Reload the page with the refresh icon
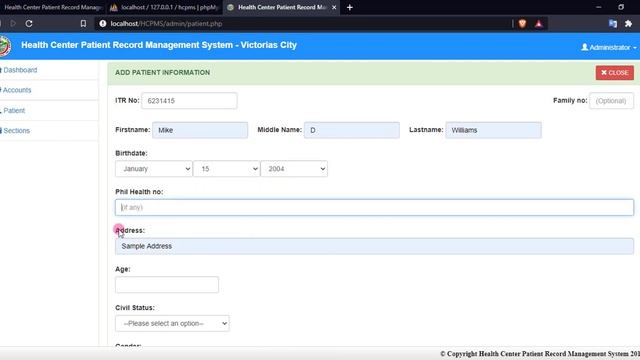The width and height of the screenshot is (640, 360). click(x=29, y=24)
